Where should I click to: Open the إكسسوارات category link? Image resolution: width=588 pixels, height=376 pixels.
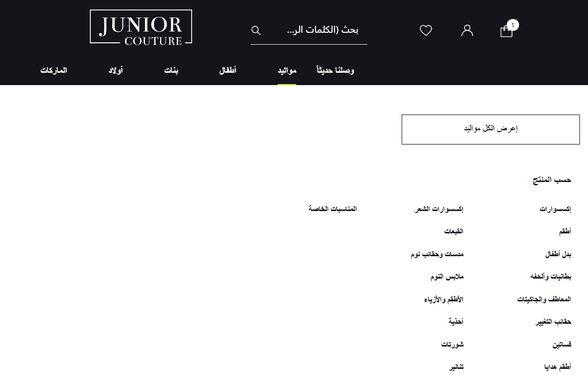point(555,209)
